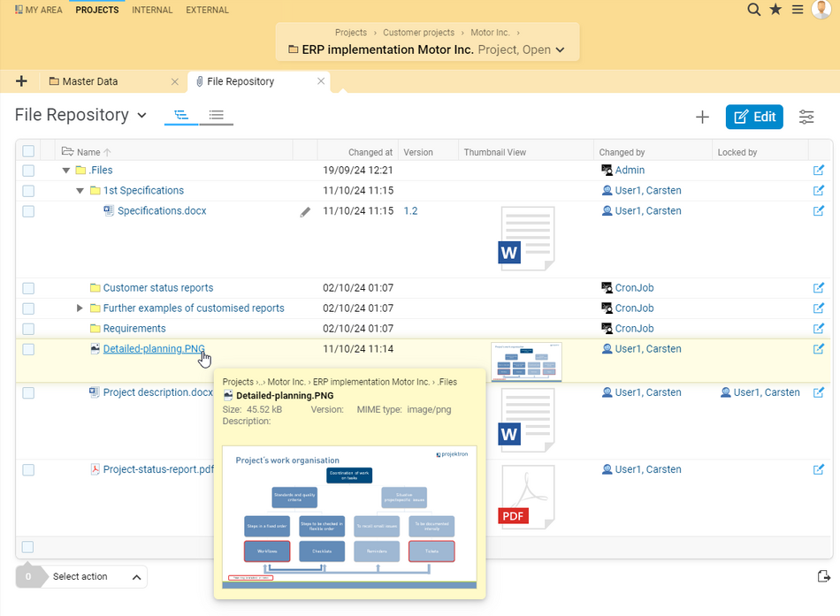
Task: Sort by Name column header
Action: coord(88,152)
